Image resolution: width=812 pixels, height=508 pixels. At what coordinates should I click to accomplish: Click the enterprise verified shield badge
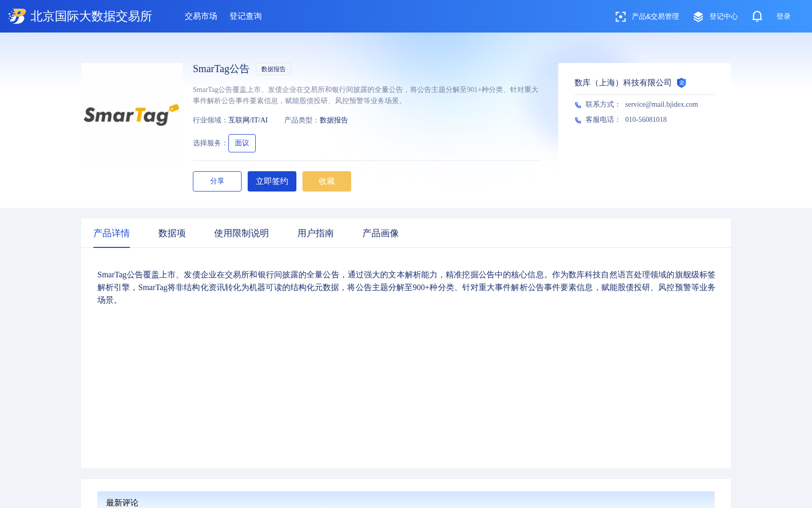click(682, 83)
